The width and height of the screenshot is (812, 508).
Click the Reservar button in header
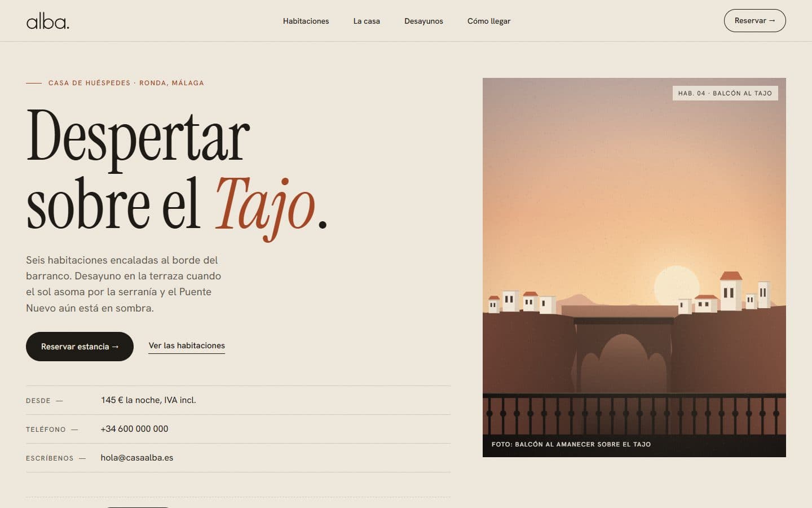pyautogui.click(x=754, y=20)
